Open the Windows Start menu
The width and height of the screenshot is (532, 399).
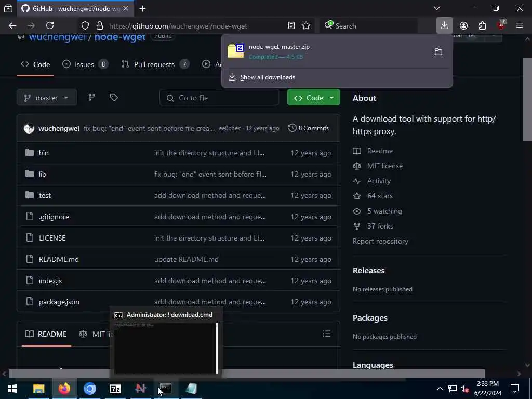click(12, 389)
